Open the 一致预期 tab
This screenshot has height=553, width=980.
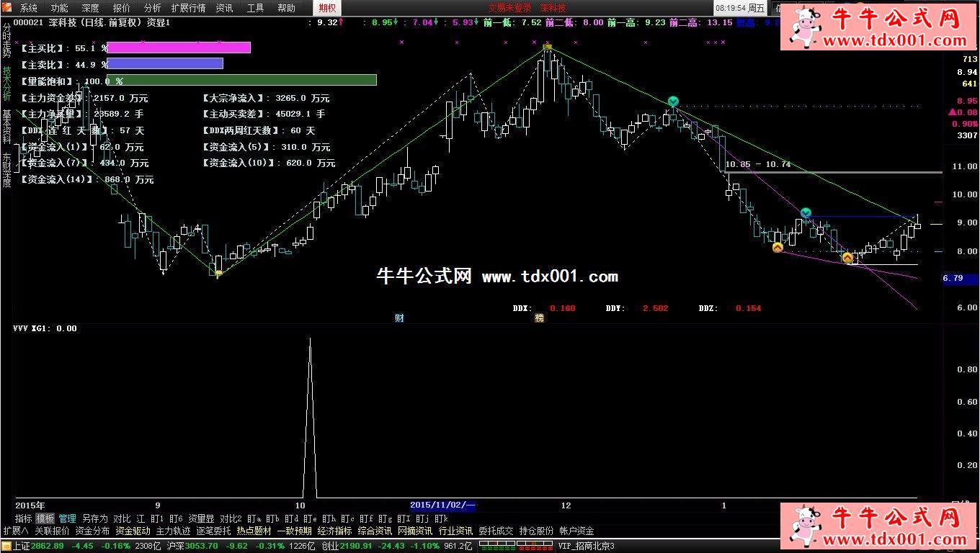(x=294, y=531)
